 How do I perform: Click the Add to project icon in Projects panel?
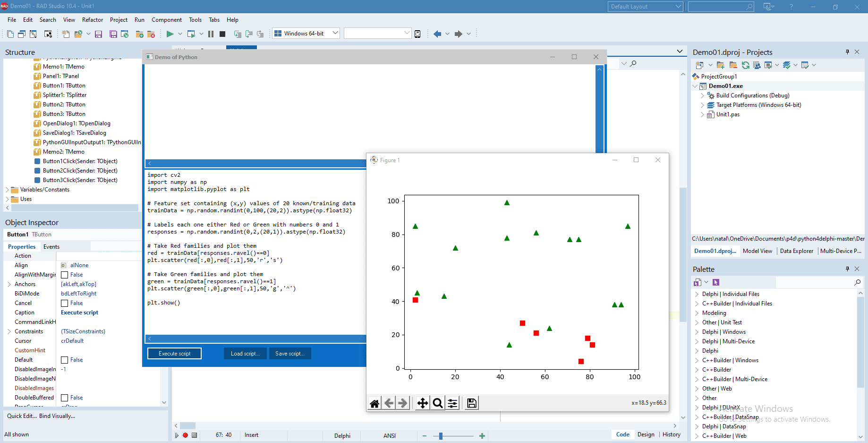(x=720, y=65)
